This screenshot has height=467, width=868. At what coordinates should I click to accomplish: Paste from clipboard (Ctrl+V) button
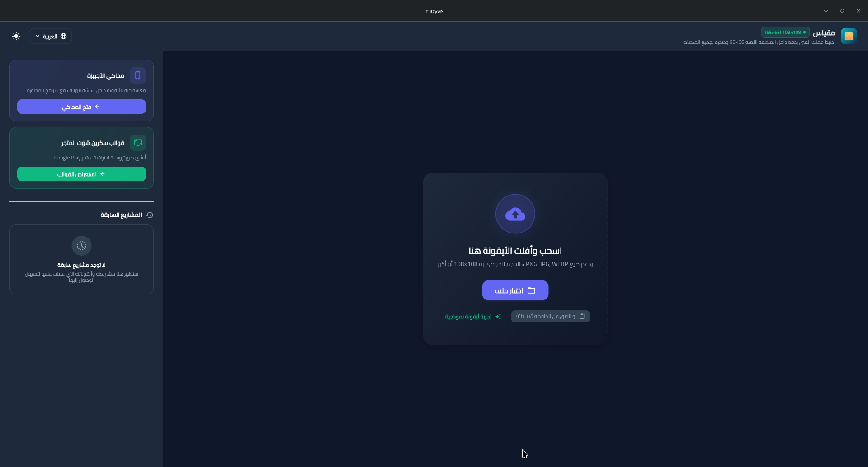551,316
